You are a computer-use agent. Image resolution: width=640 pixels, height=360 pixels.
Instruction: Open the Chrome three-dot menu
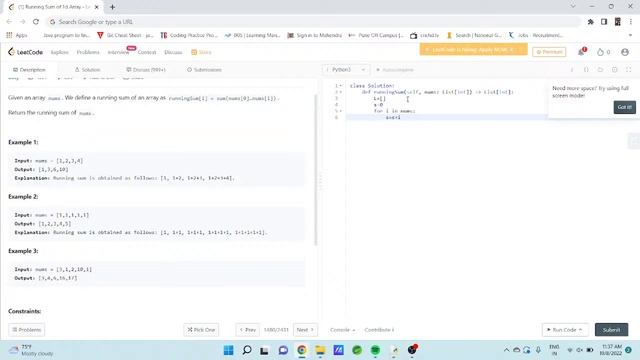pos(631,22)
